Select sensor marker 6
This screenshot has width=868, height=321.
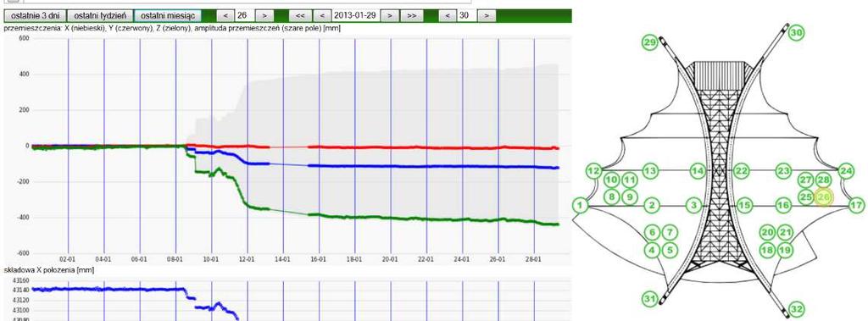(x=652, y=232)
